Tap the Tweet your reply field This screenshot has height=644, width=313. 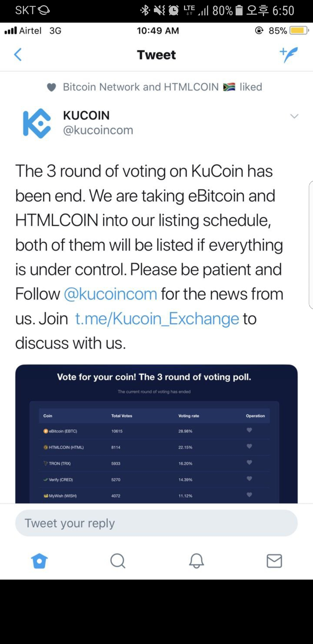pyautogui.click(x=156, y=523)
